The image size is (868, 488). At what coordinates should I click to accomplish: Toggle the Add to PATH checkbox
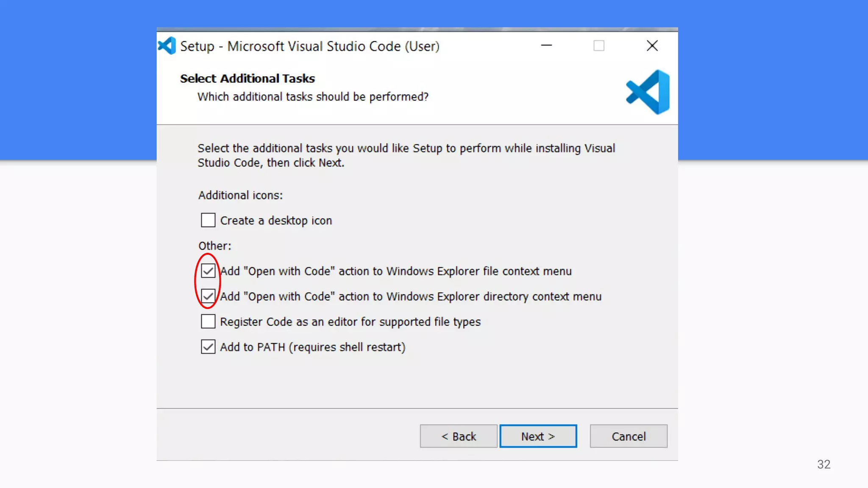[x=208, y=347]
